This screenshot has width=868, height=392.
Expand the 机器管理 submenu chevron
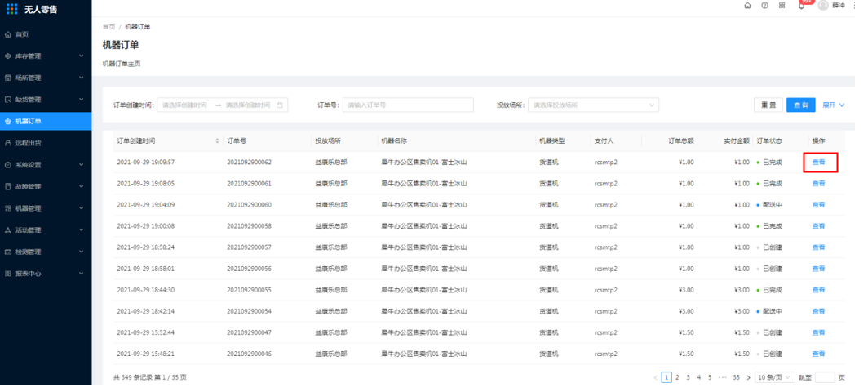(x=82, y=208)
